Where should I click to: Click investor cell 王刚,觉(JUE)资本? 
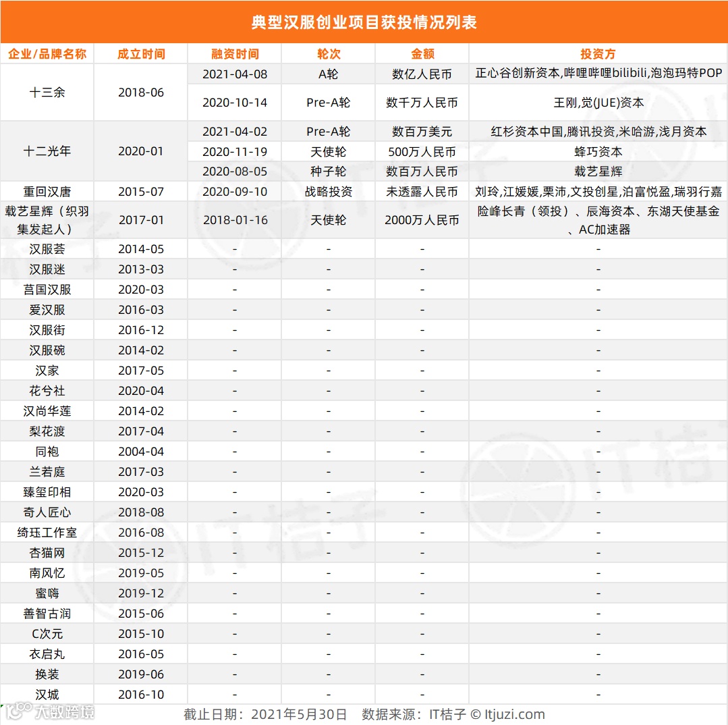click(x=598, y=103)
